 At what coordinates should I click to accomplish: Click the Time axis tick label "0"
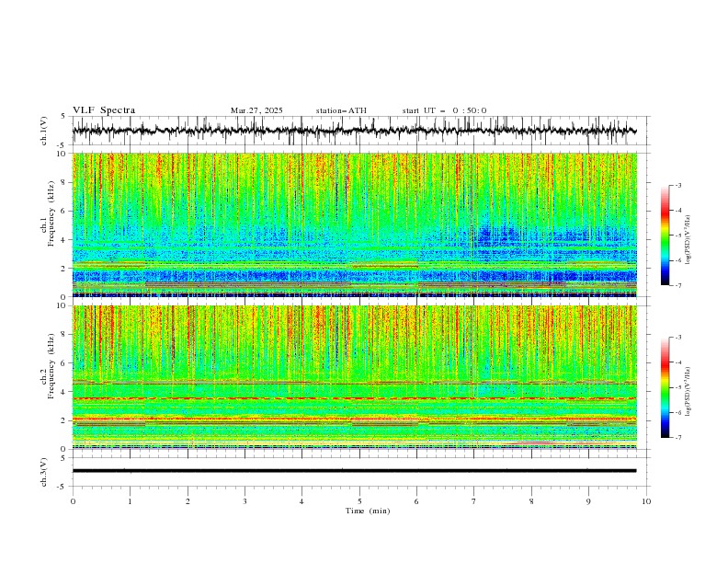click(x=73, y=501)
